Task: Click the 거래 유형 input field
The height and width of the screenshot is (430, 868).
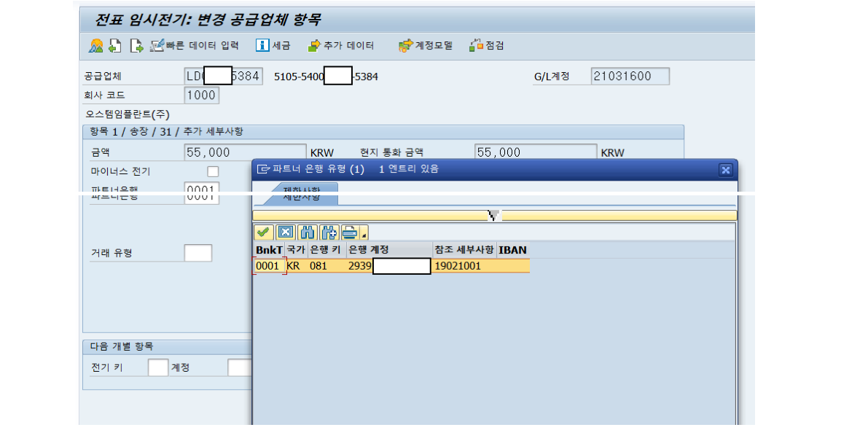Action: (198, 253)
